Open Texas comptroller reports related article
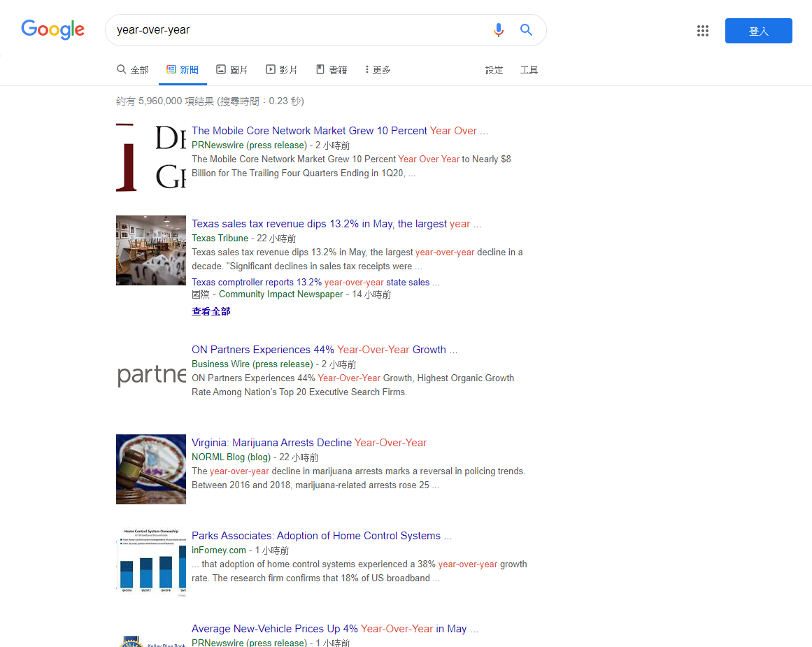The width and height of the screenshot is (812, 647). click(315, 283)
